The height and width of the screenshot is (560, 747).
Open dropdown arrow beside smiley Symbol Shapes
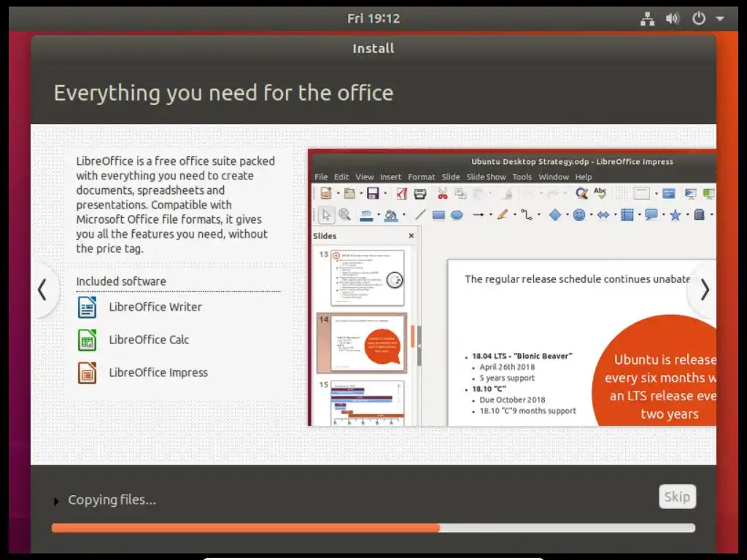[x=591, y=215]
